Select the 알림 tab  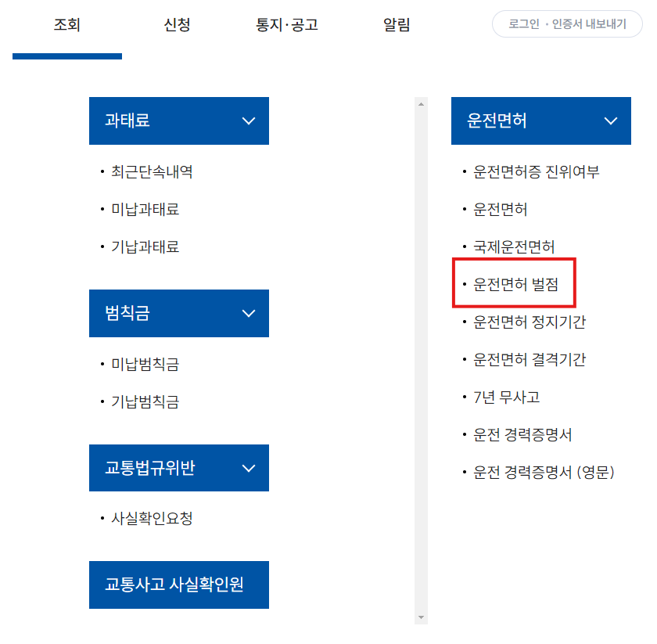[397, 24]
